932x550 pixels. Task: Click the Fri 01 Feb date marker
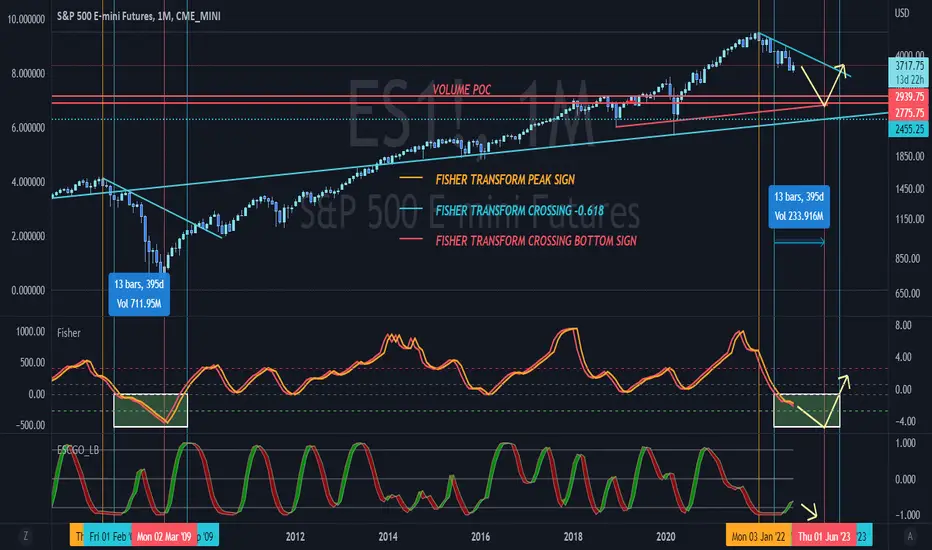[108, 536]
